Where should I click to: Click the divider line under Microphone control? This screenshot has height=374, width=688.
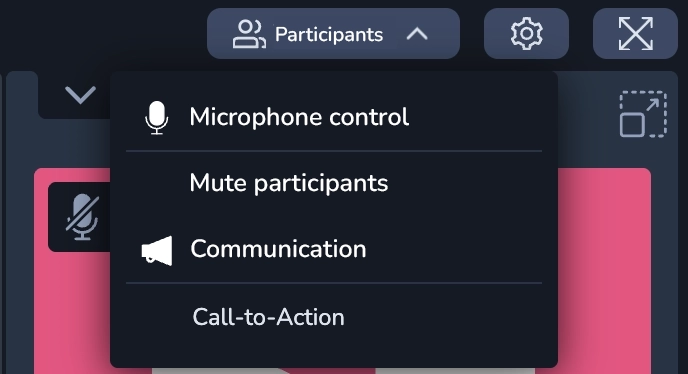334,151
